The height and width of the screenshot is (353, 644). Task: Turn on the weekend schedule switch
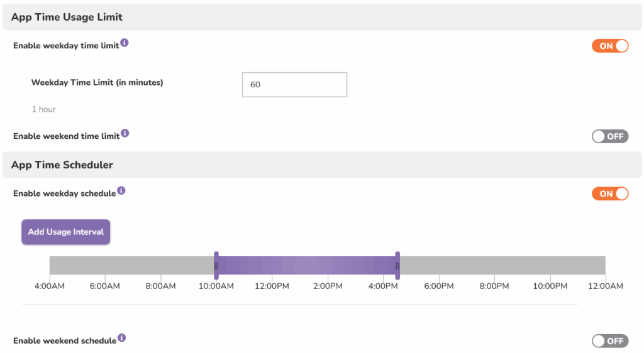[609, 340]
